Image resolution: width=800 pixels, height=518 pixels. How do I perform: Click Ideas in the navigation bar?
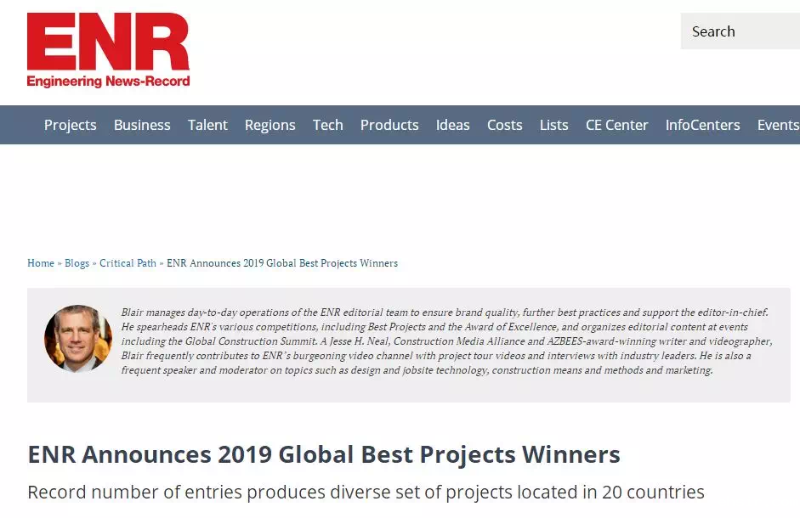[453, 125]
